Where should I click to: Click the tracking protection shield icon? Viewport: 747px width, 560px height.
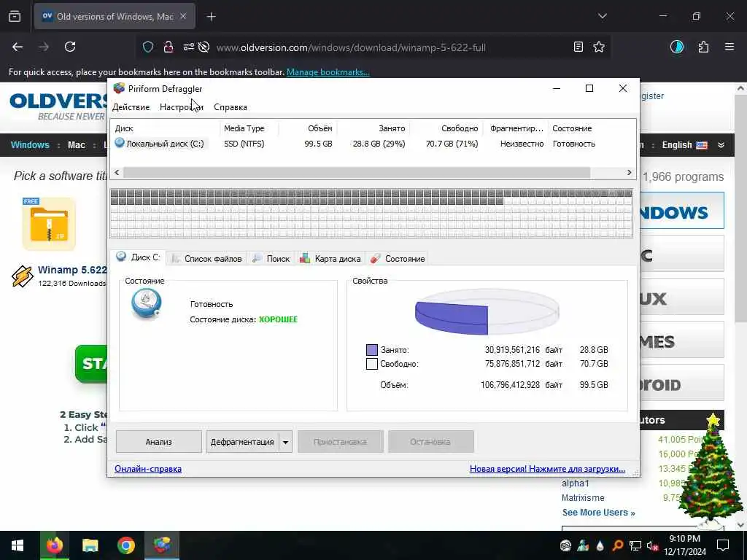point(148,47)
